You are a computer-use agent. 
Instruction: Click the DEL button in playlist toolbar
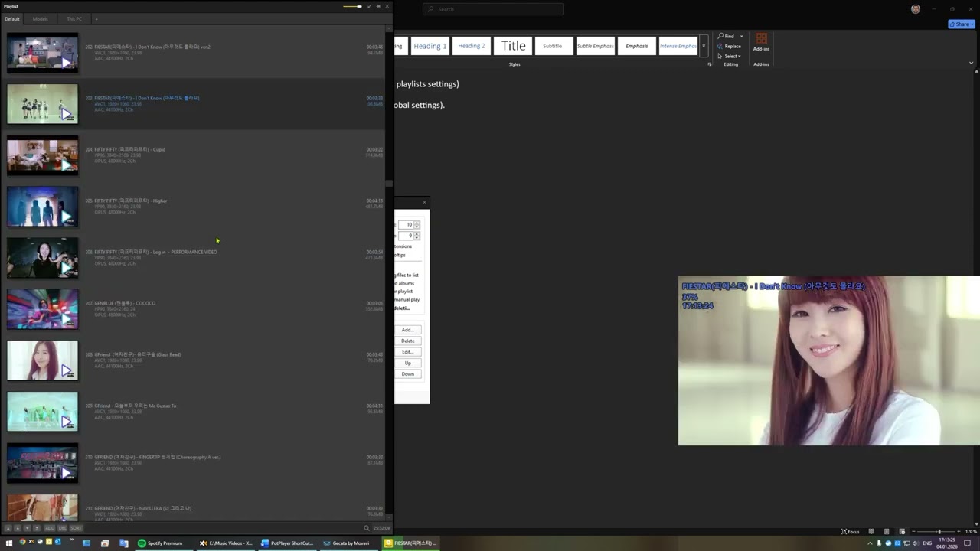click(62, 528)
